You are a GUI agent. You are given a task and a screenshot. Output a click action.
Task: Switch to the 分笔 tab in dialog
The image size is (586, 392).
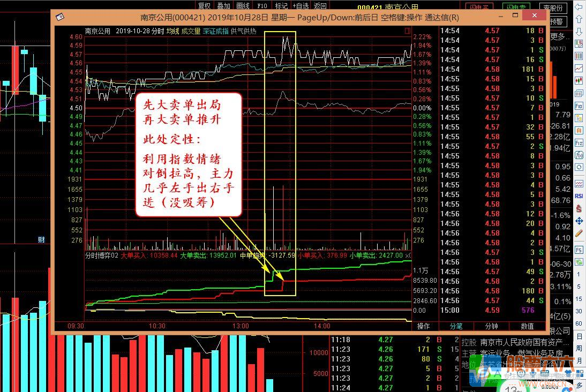click(x=456, y=326)
